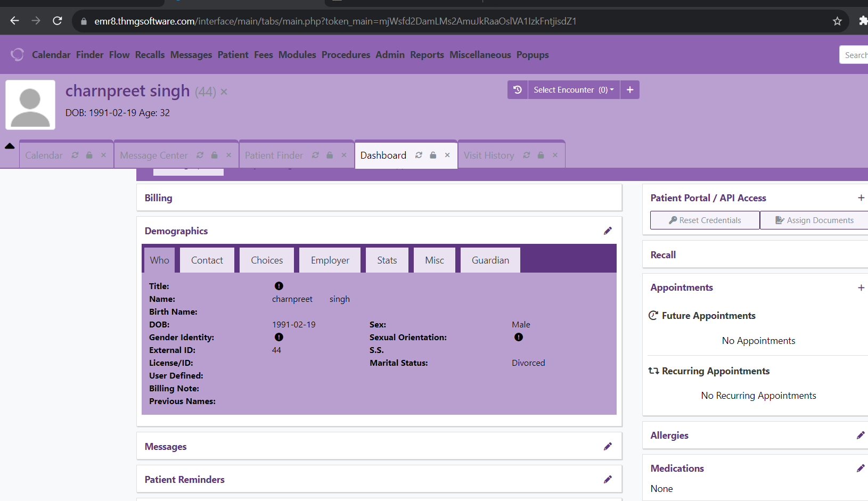
Task: Click the encounter history icon button
Action: 517,90
